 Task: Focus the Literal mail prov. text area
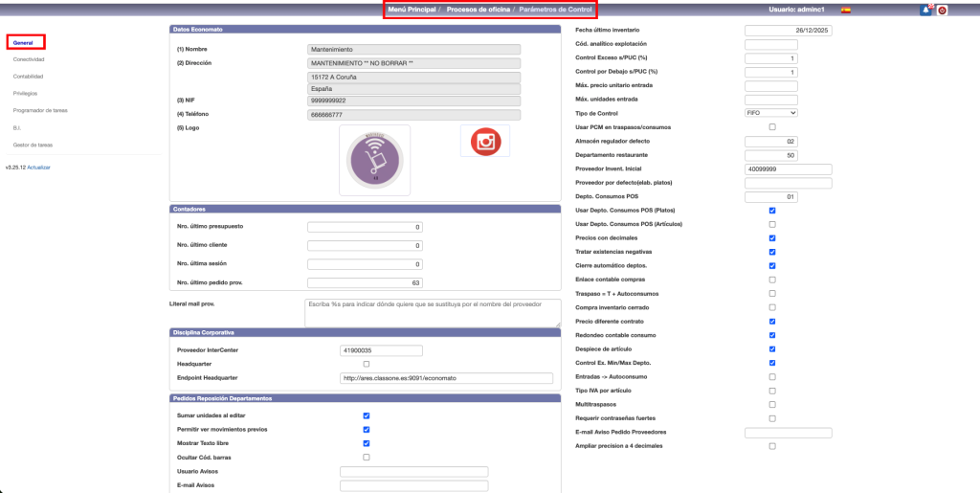[x=432, y=312]
